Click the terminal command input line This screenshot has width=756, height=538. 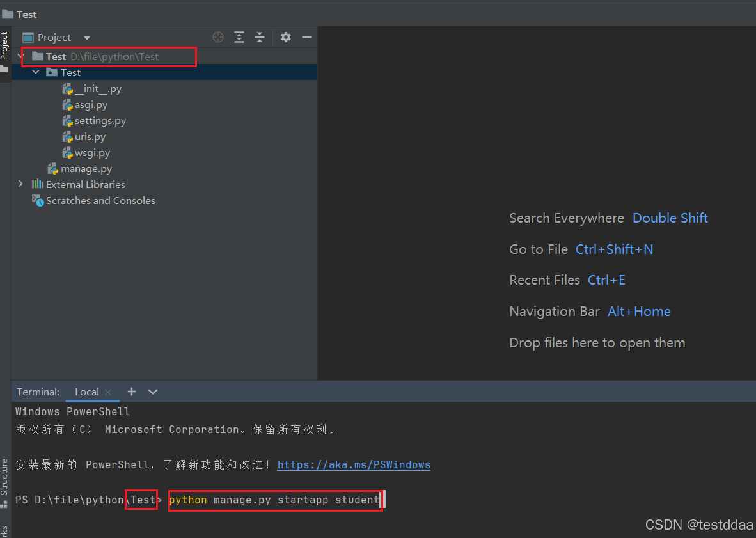pos(275,500)
